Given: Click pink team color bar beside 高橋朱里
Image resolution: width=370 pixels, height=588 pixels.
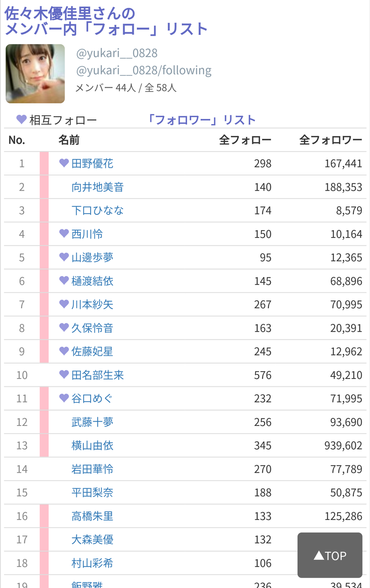Looking at the screenshot, I should [x=44, y=516].
